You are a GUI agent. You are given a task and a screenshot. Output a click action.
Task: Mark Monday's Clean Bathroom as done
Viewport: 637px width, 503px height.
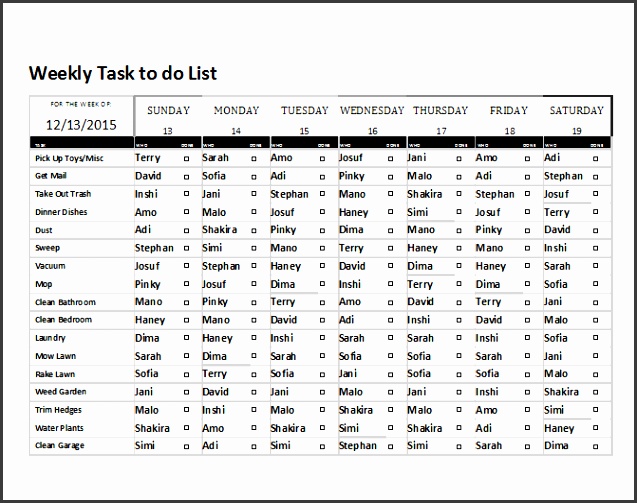[254, 303]
